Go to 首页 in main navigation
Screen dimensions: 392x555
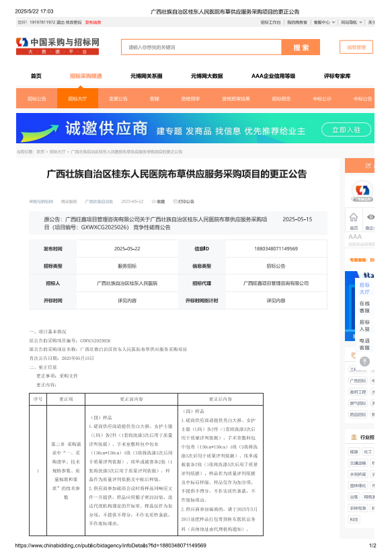[x=36, y=76]
